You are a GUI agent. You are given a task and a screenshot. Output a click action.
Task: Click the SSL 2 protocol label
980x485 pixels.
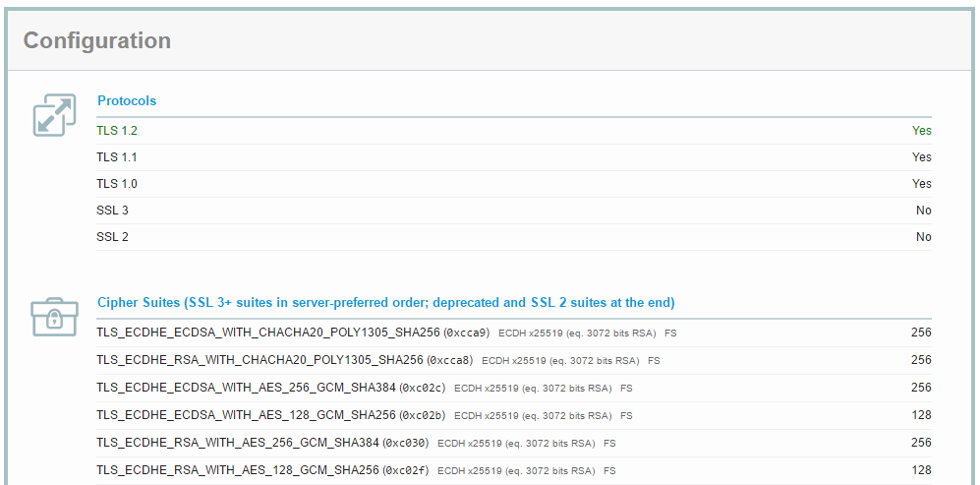pos(112,237)
